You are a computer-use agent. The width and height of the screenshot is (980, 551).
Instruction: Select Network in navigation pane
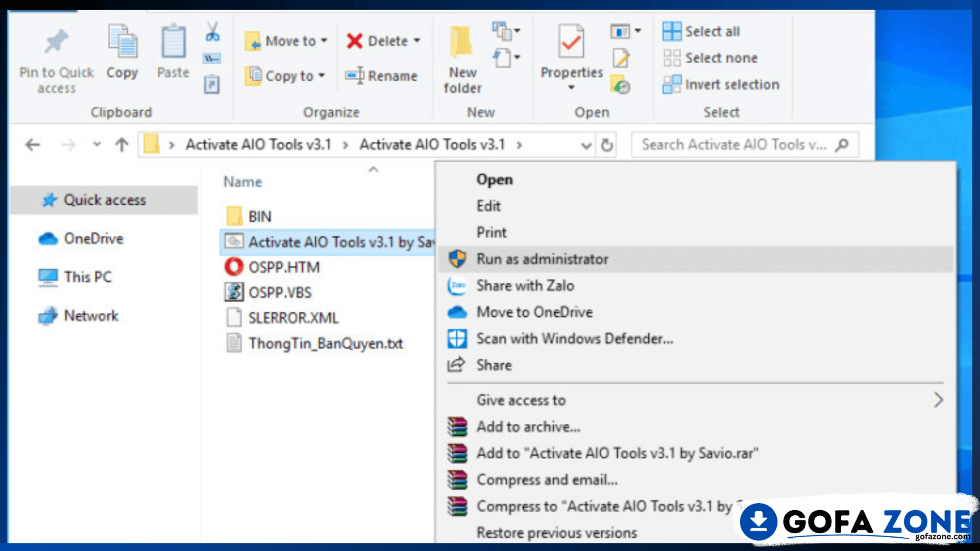click(79, 316)
